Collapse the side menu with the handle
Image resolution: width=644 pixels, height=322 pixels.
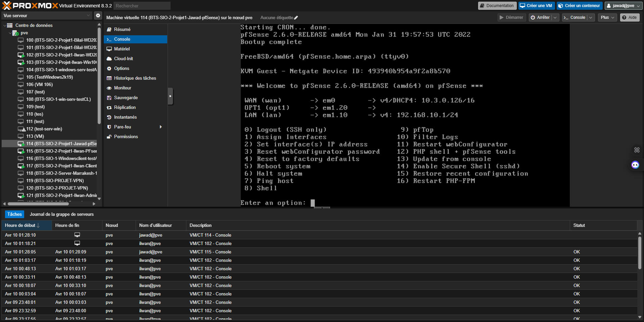click(170, 96)
